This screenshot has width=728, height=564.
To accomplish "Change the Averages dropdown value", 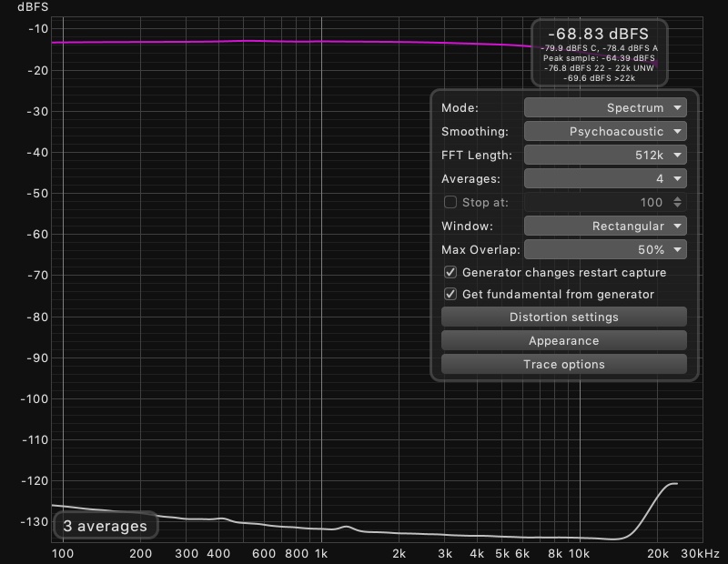I will coord(605,179).
